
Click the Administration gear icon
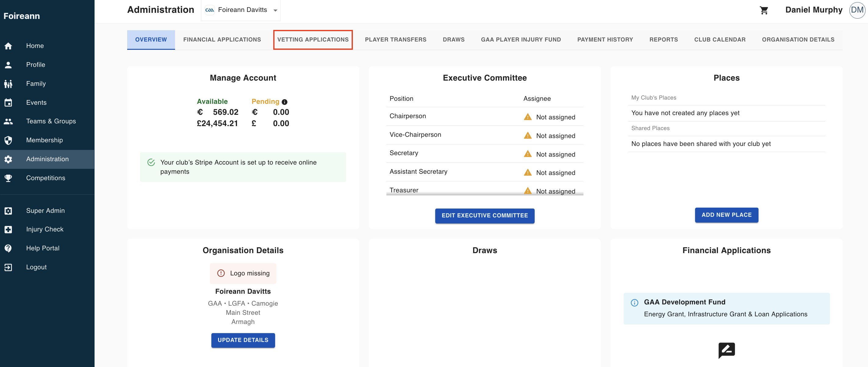click(9, 159)
